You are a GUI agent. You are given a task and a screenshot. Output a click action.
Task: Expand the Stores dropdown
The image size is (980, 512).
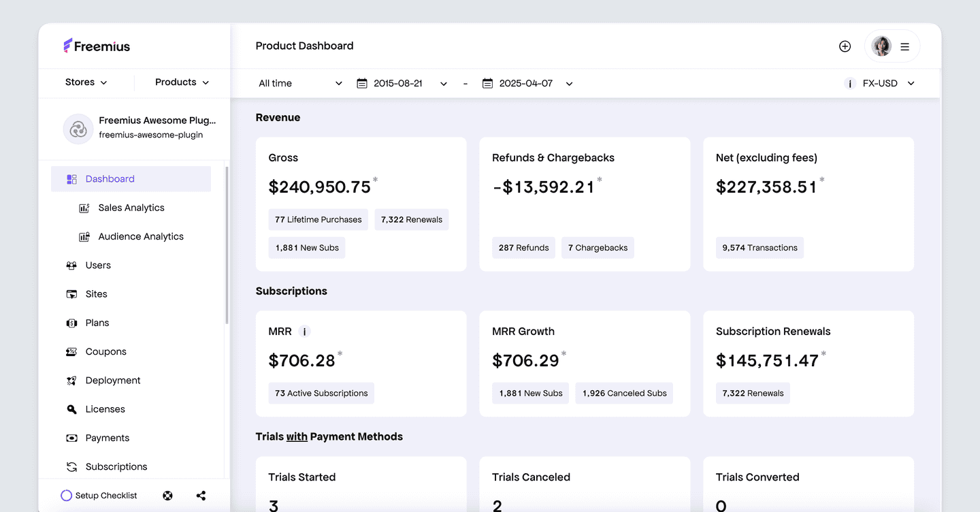coord(86,82)
